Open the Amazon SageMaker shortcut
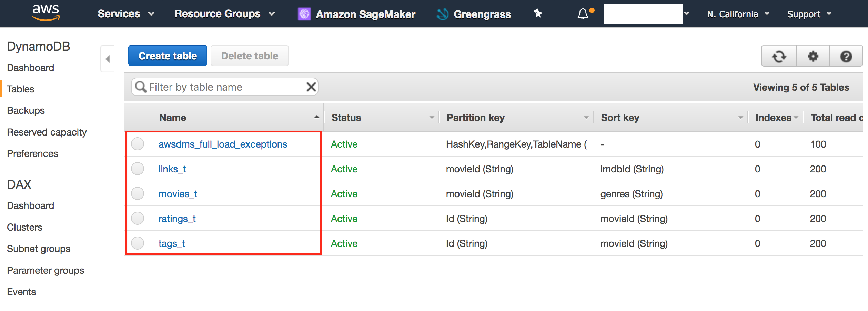The height and width of the screenshot is (311, 868). click(356, 14)
